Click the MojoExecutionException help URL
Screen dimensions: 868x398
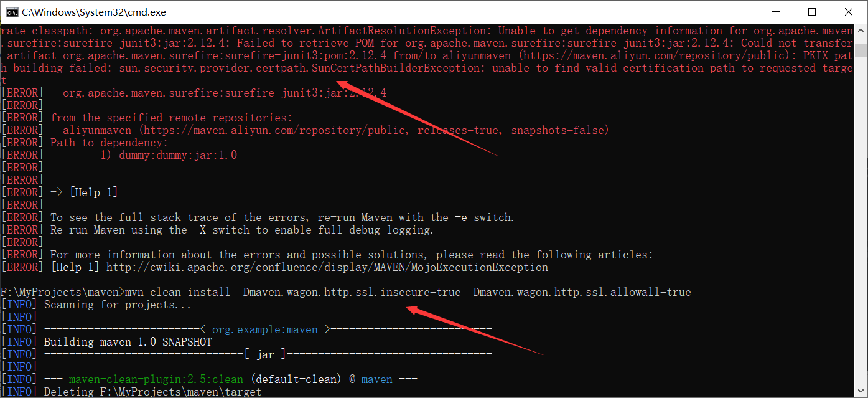click(x=327, y=267)
